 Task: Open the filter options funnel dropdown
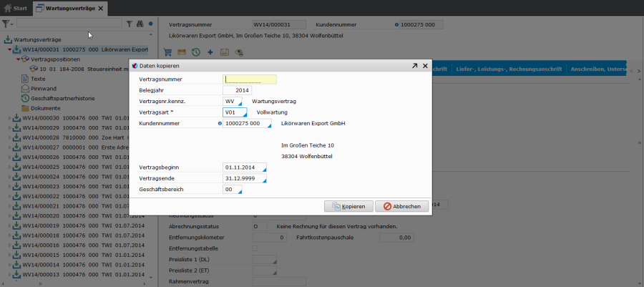[x=8, y=24]
